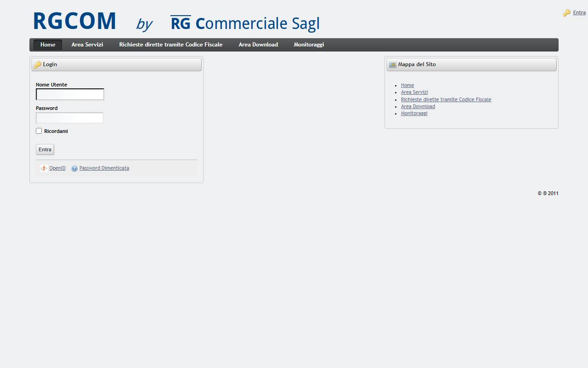This screenshot has width=588, height=368.
Task: Follow the top-right Entra link
Action: pyautogui.click(x=579, y=13)
